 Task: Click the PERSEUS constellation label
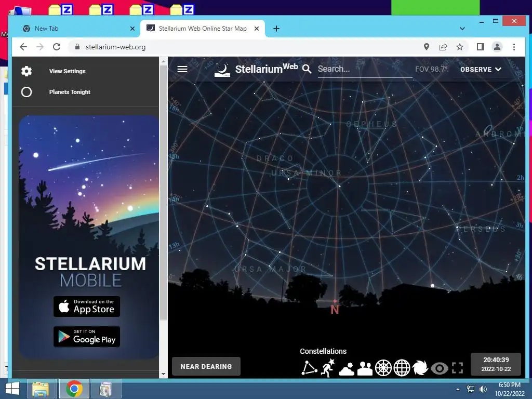pyautogui.click(x=481, y=229)
